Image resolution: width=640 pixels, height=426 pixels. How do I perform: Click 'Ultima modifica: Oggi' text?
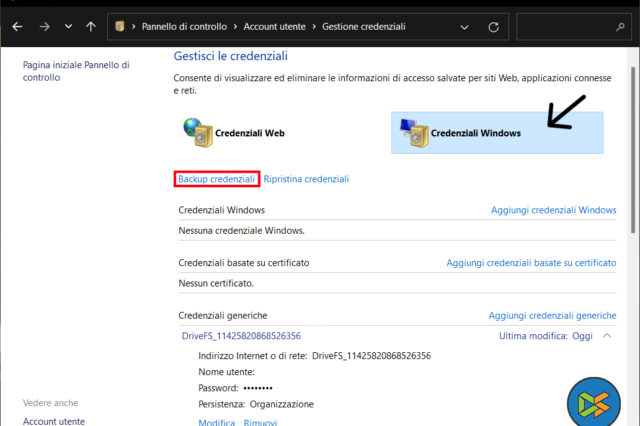(x=546, y=336)
